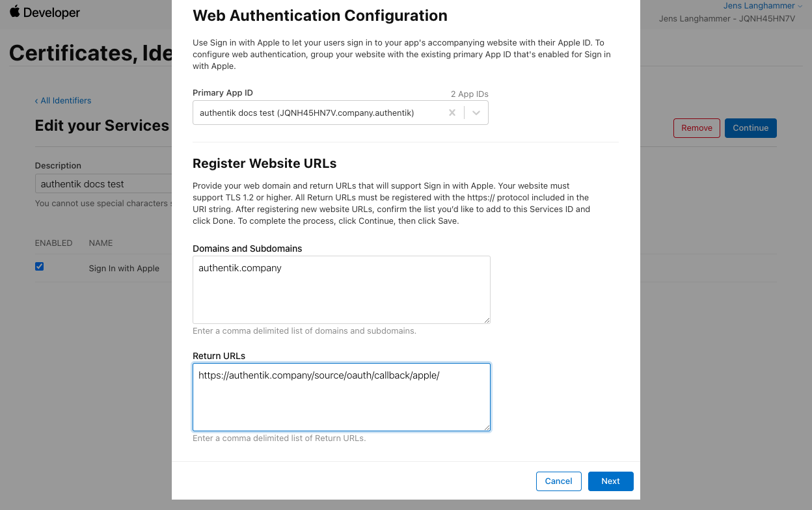Click Next to register the website URLs
Viewport: 812px width, 510px height.
coord(610,481)
